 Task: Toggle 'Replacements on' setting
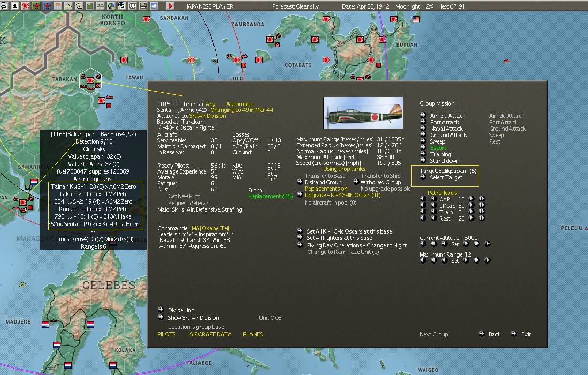point(325,189)
